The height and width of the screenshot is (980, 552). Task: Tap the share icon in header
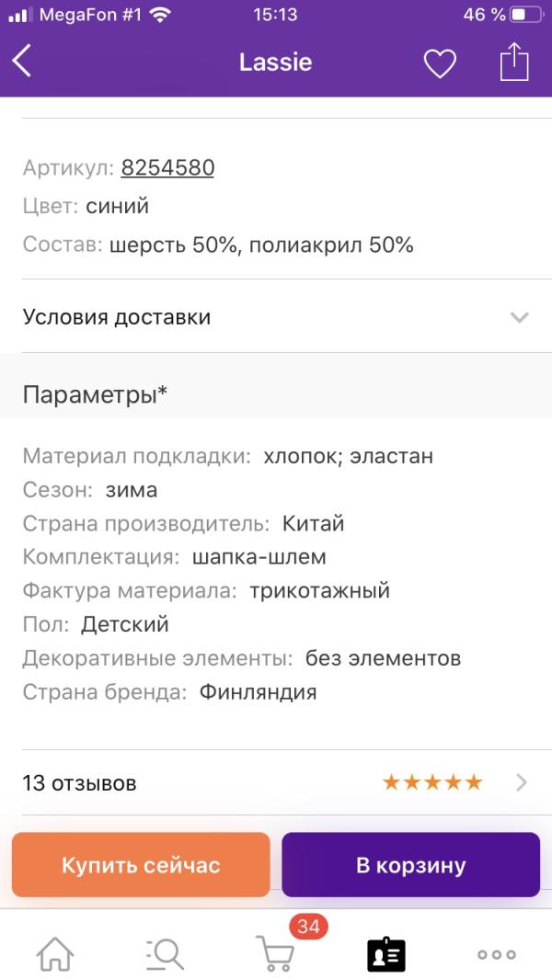click(514, 62)
